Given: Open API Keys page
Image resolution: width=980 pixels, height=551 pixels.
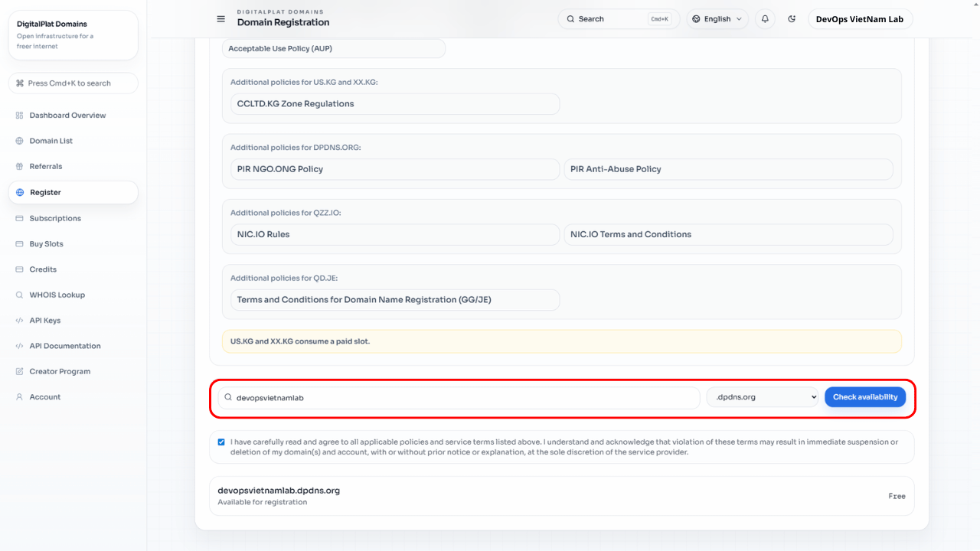Looking at the screenshot, I should click(73, 321).
